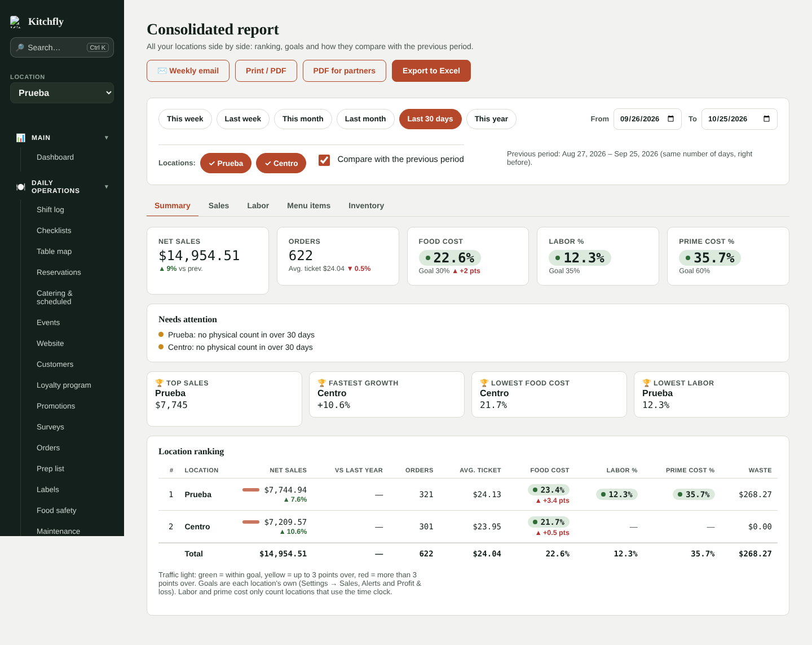Select the This year range

click(491, 119)
